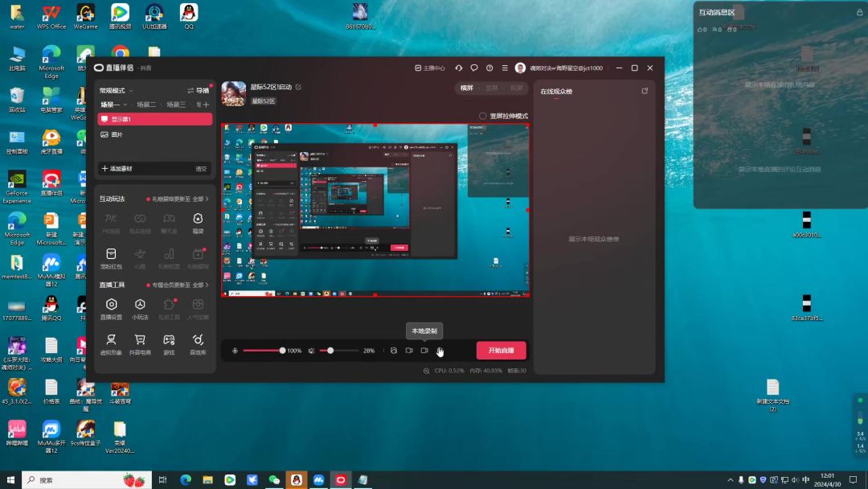Switch to the 场景二 scene tab
The image size is (868, 489).
[x=146, y=105]
